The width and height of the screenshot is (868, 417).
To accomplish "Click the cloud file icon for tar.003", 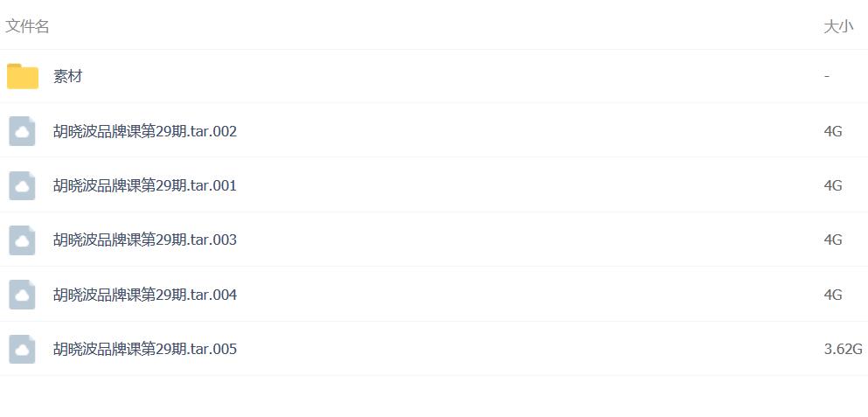I will click(22, 240).
